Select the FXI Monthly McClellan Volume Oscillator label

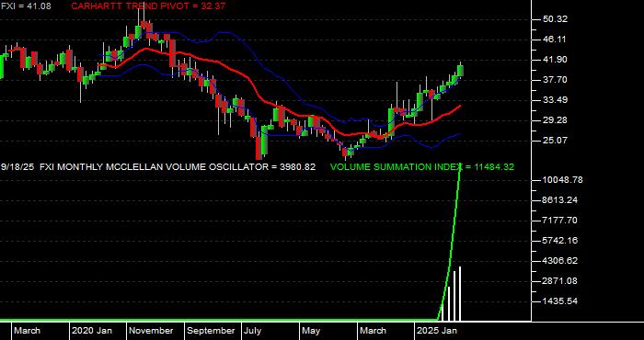[x=178, y=167]
